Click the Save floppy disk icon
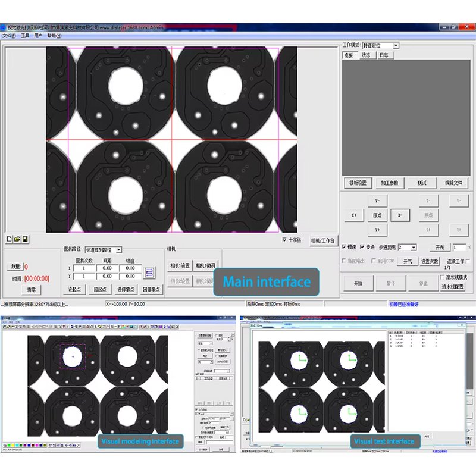Image resolution: width=476 pixels, height=476 pixels. tap(25, 239)
